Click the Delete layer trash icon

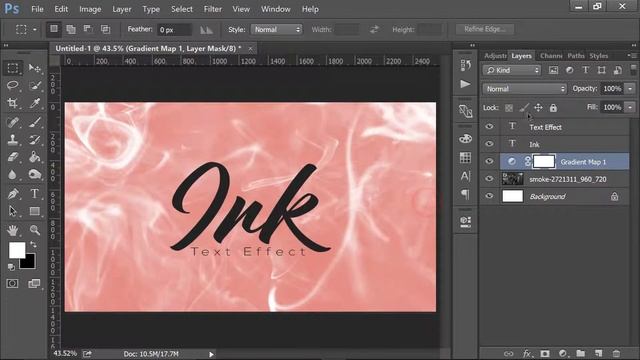tap(616, 353)
